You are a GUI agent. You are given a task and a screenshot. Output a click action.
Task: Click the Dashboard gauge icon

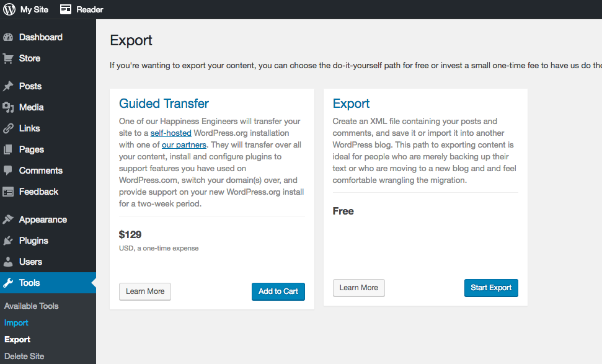[x=8, y=37]
